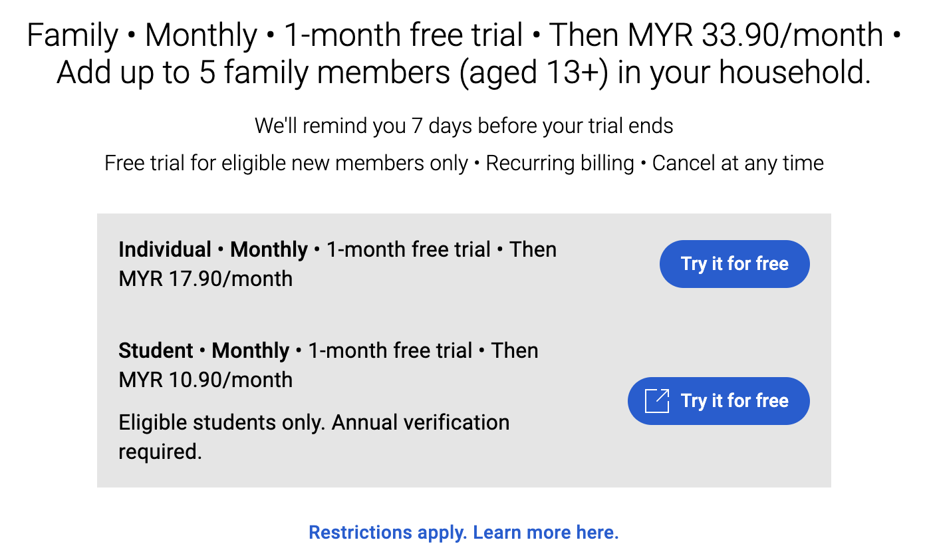927x560 pixels.
Task: Click the 'Cancel at any time' text
Action: (x=737, y=164)
